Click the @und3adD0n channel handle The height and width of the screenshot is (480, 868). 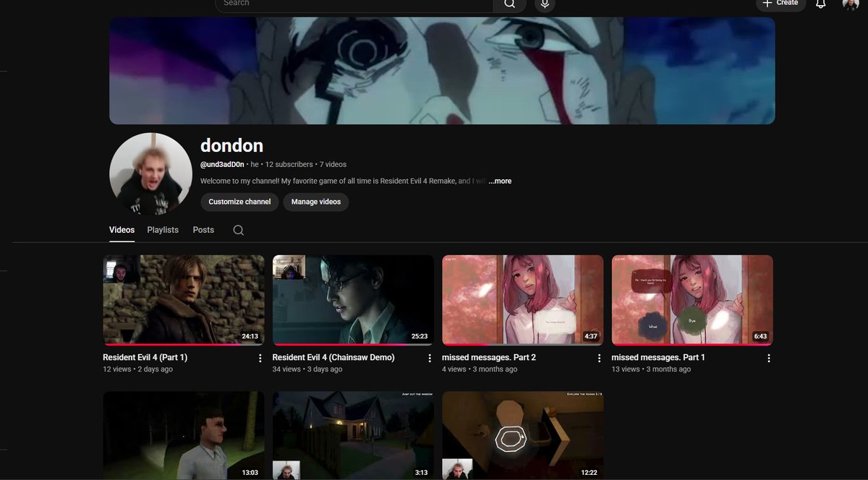222,164
